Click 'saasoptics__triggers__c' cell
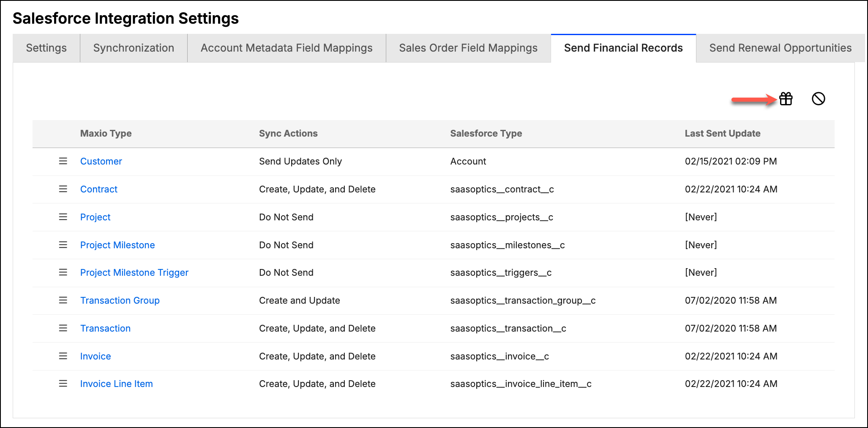 tap(501, 272)
